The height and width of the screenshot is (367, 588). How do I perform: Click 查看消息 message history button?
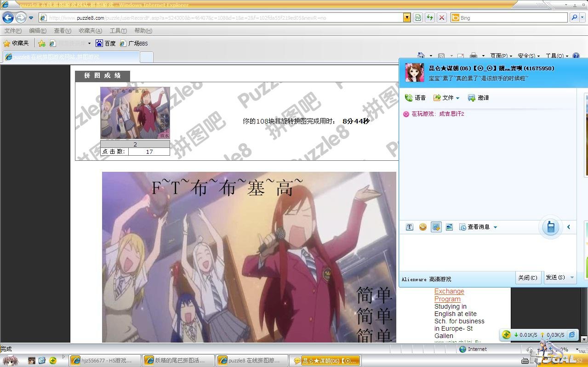tap(474, 227)
